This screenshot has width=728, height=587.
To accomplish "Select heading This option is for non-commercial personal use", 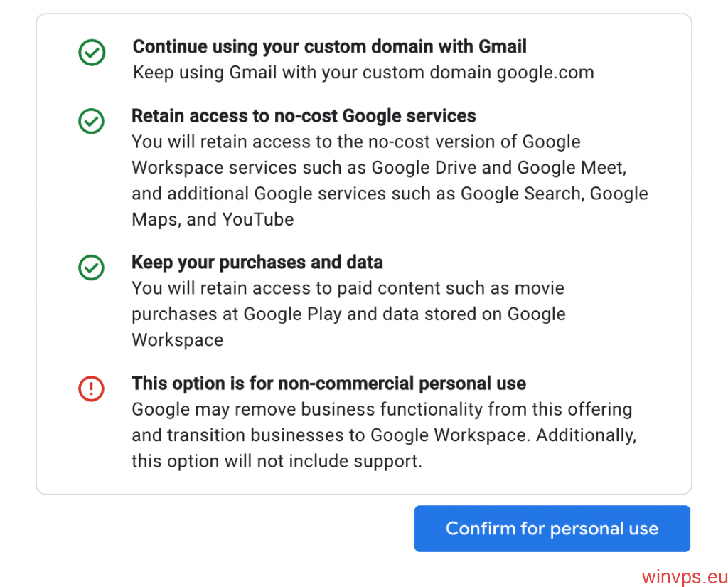I will point(328,384).
